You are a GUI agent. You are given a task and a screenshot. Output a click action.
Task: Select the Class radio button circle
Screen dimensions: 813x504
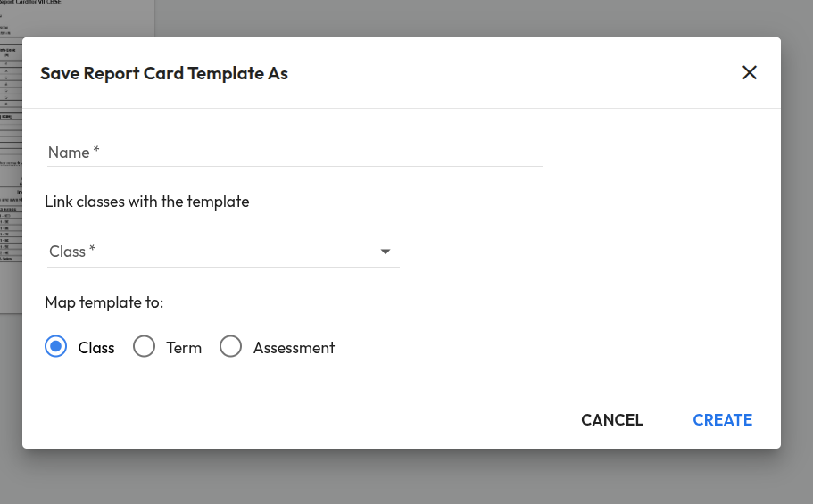[56, 347]
